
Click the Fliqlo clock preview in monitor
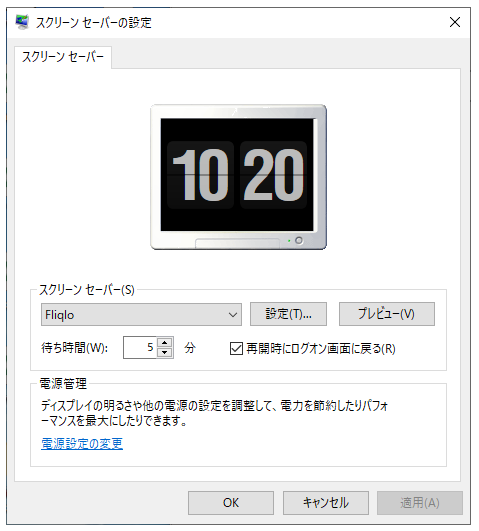pyautogui.click(x=237, y=175)
